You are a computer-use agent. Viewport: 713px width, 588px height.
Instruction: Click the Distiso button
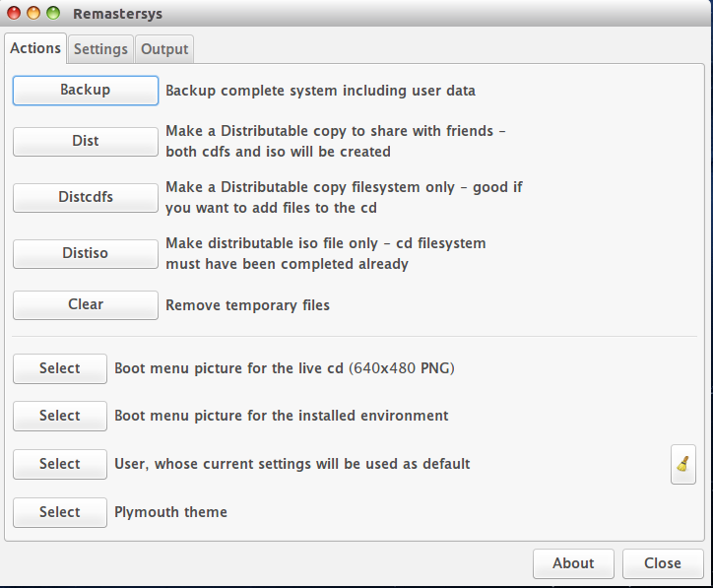86,254
